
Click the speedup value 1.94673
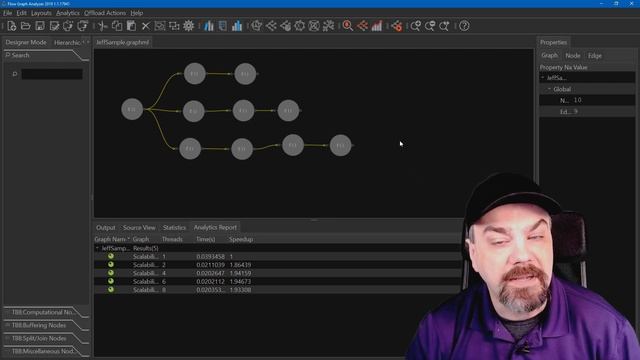click(x=240, y=281)
